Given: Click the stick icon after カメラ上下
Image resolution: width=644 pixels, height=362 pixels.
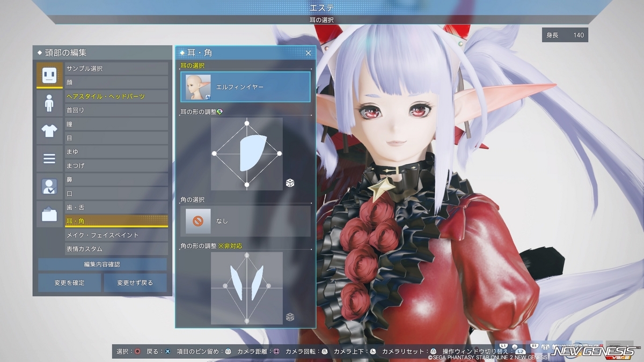Looking at the screenshot, I should (x=372, y=351).
